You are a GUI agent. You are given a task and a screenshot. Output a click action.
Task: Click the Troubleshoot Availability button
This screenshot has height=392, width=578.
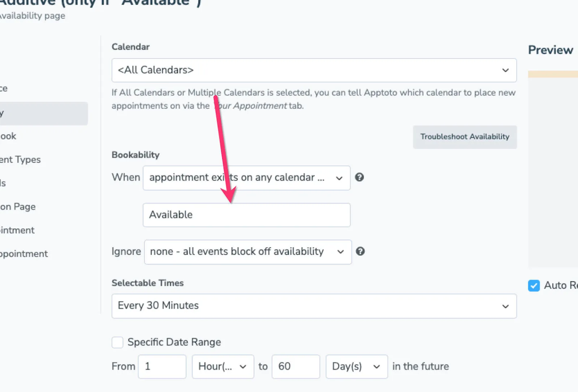point(465,137)
